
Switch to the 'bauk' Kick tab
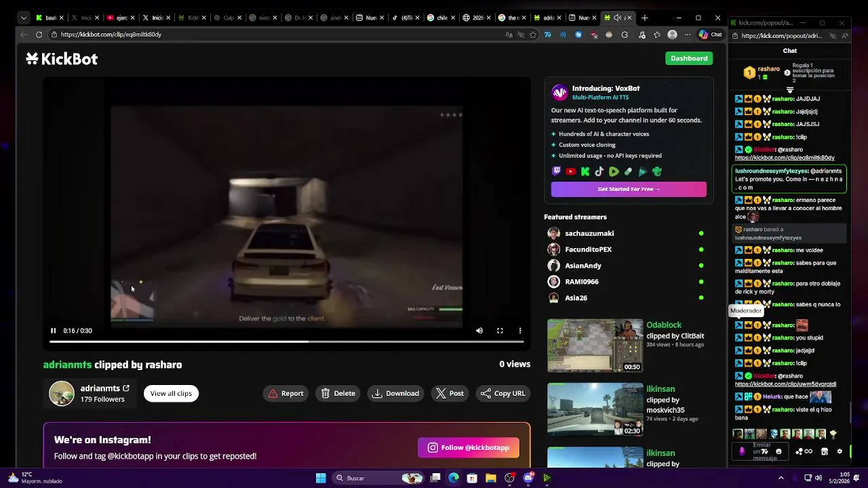pyautogui.click(x=50, y=18)
